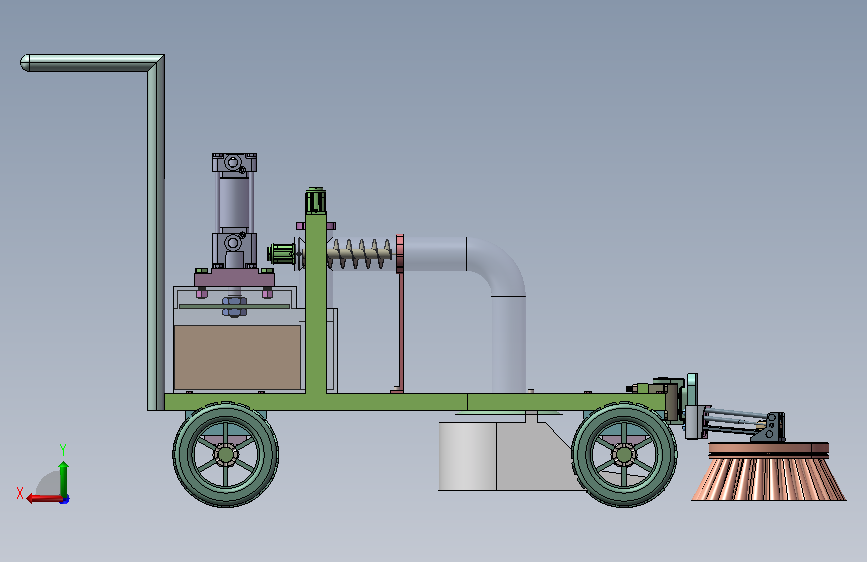Screen dimensions: 867x562
Task: Select the black brush pivot bracket
Action: (x=771, y=427)
